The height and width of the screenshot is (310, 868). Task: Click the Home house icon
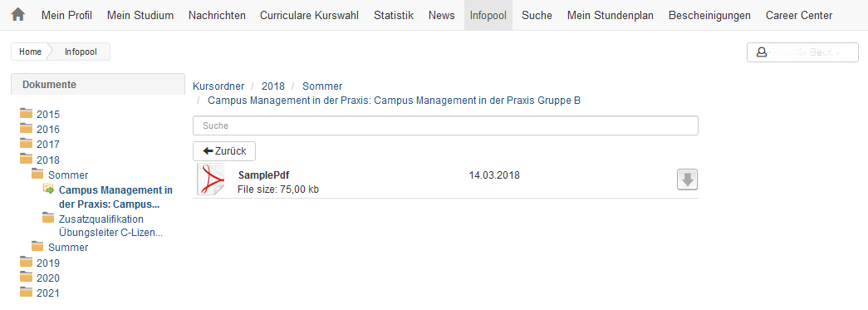(17, 15)
